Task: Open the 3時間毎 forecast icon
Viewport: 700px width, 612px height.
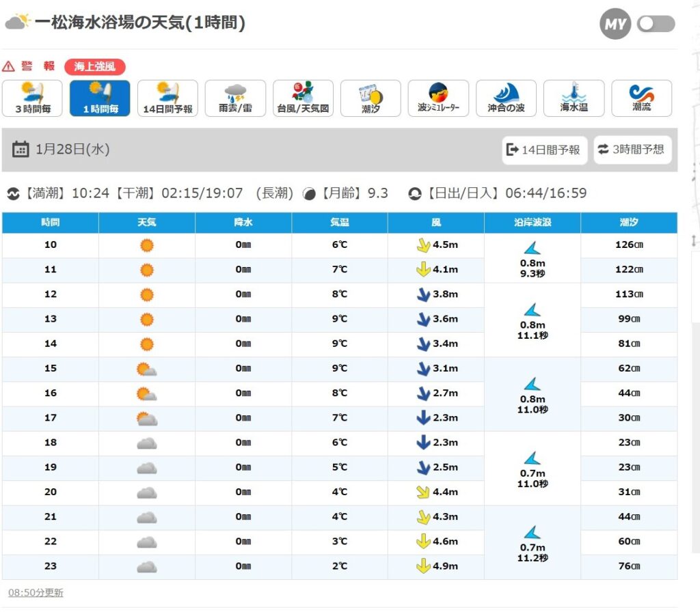Action: coord(32,98)
